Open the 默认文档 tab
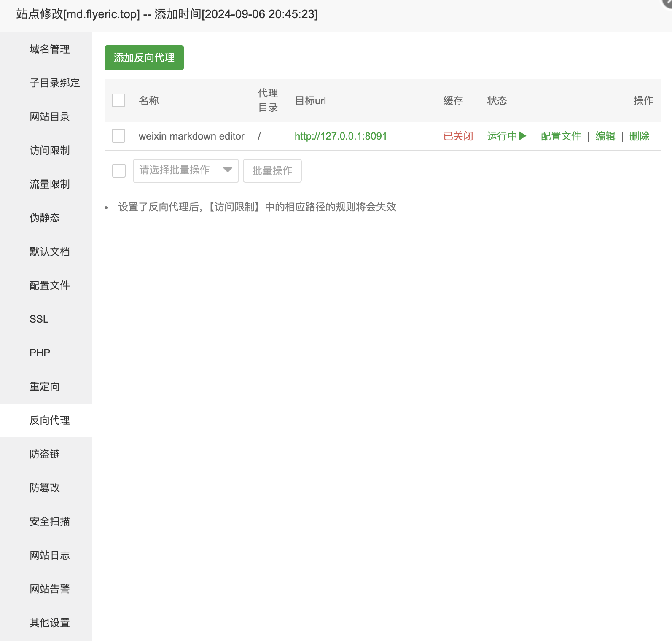672x641 pixels. 46,252
